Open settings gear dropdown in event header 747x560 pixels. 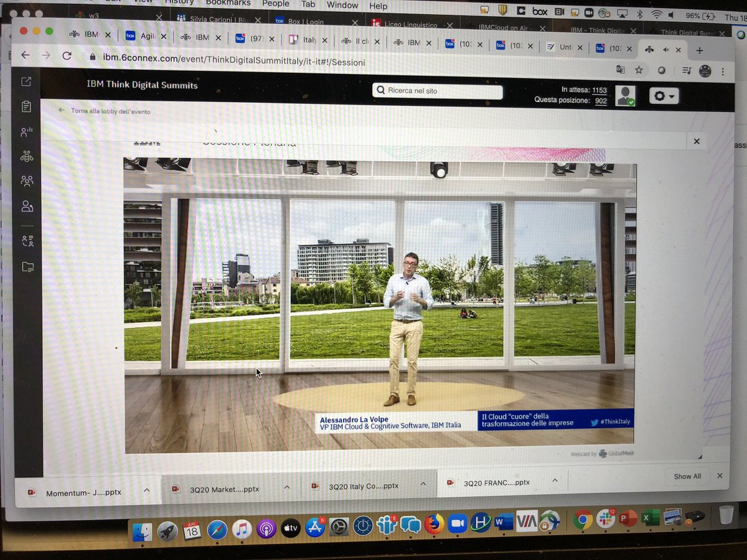[x=664, y=96]
